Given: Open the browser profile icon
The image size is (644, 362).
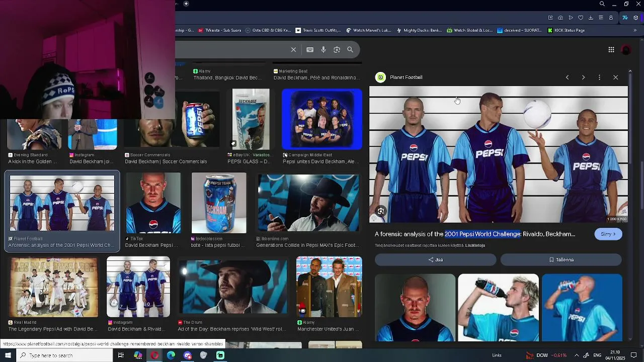Looking at the screenshot, I should pyautogui.click(x=611, y=18).
